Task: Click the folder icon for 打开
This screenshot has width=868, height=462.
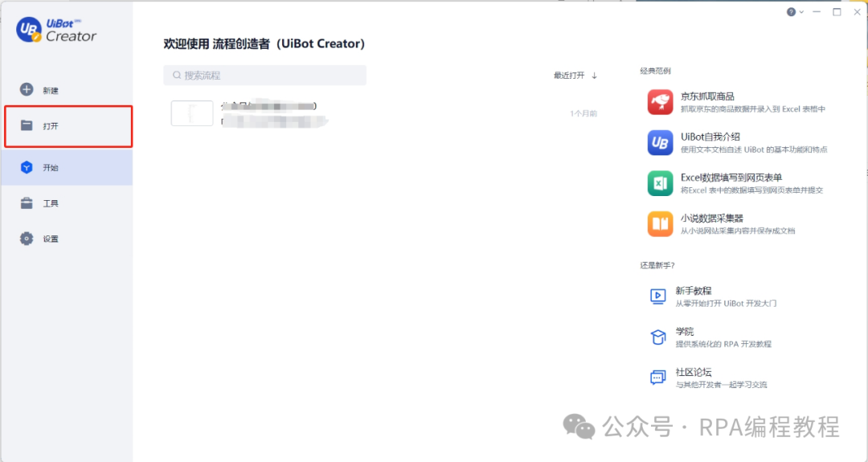Action: 27,125
